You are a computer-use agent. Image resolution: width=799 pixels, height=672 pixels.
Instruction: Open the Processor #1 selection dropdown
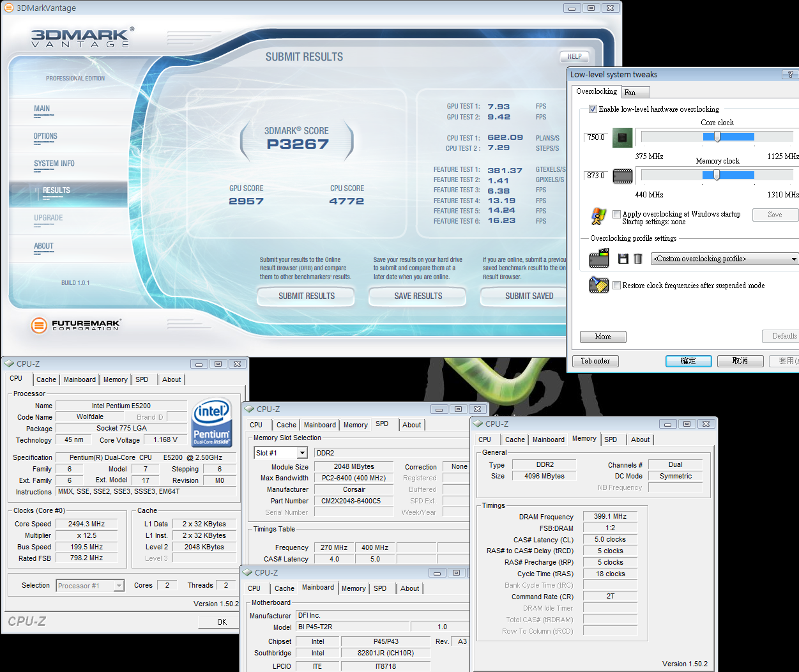pos(90,586)
